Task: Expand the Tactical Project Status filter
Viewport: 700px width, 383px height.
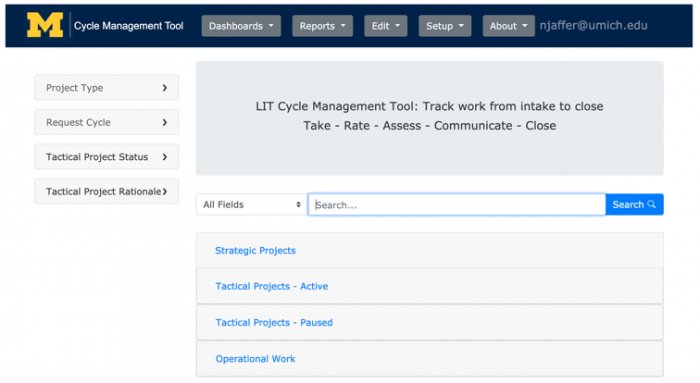Action: (107, 157)
